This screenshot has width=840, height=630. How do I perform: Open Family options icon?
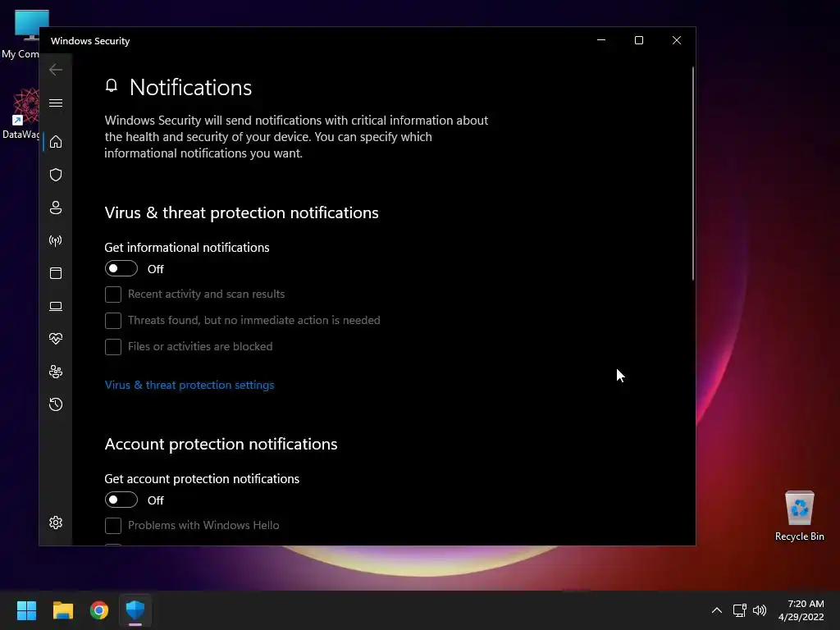(56, 372)
